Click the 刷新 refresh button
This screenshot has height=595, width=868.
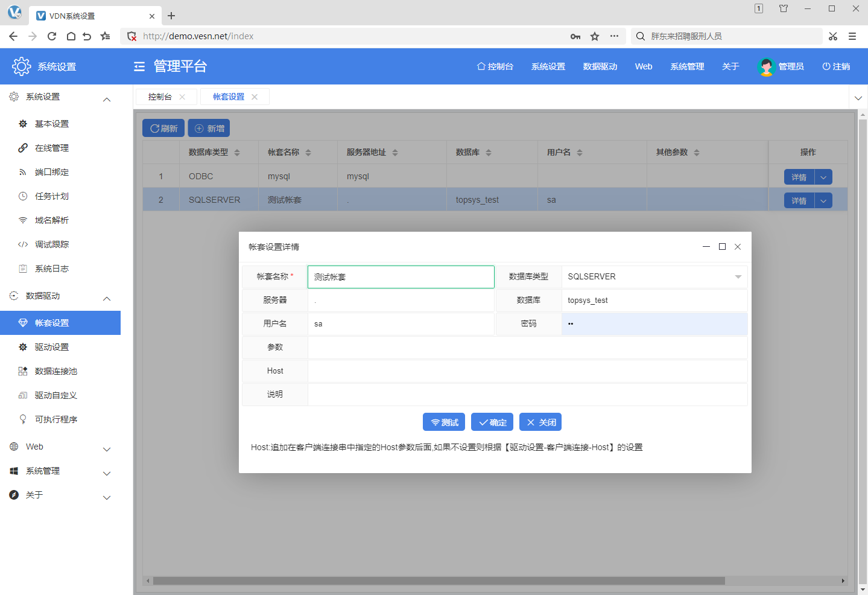pyautogui.click(x=163, y=129)
